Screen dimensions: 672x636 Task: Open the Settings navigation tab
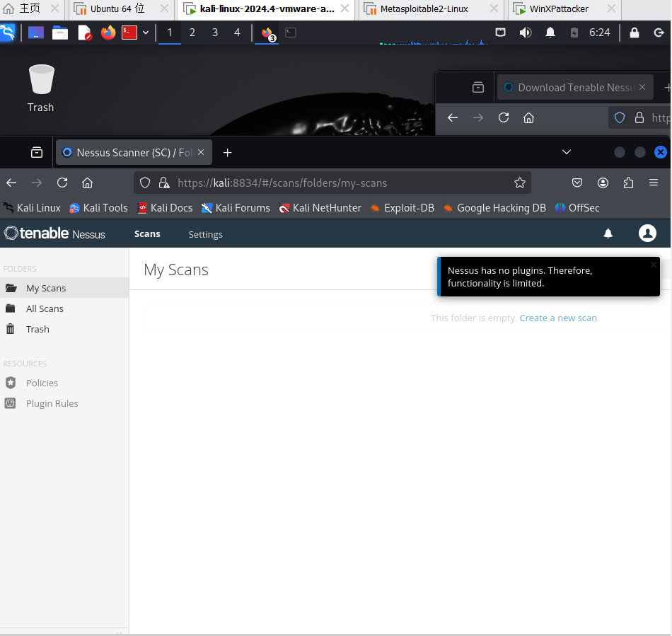click(205, 234)
